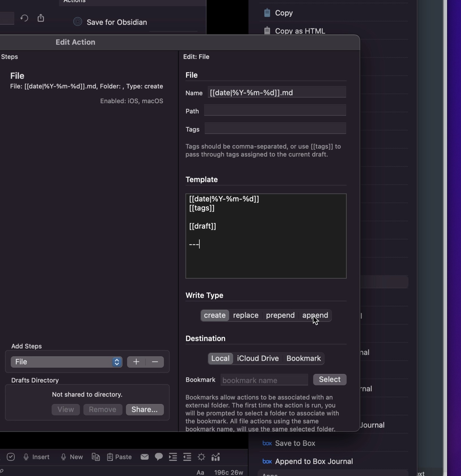Click the Insert dictation button label

pyautogui.click(x=41, y=457)
